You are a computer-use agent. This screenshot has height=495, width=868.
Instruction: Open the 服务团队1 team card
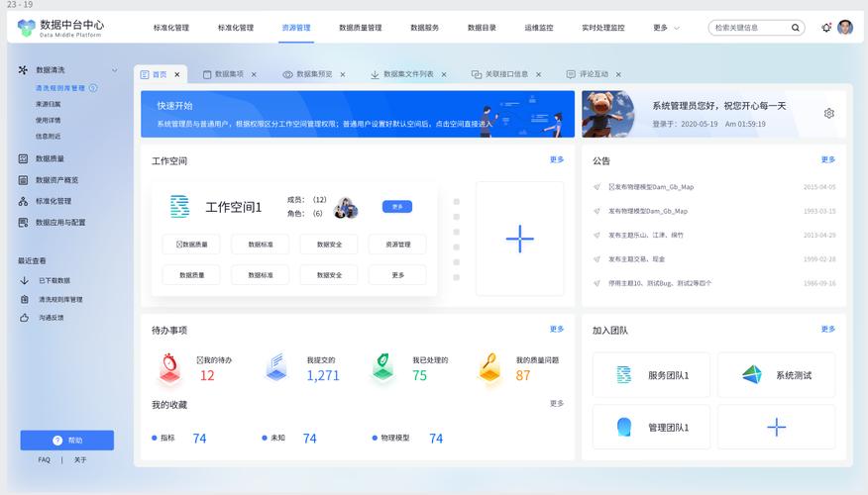[x=652, y=375]
